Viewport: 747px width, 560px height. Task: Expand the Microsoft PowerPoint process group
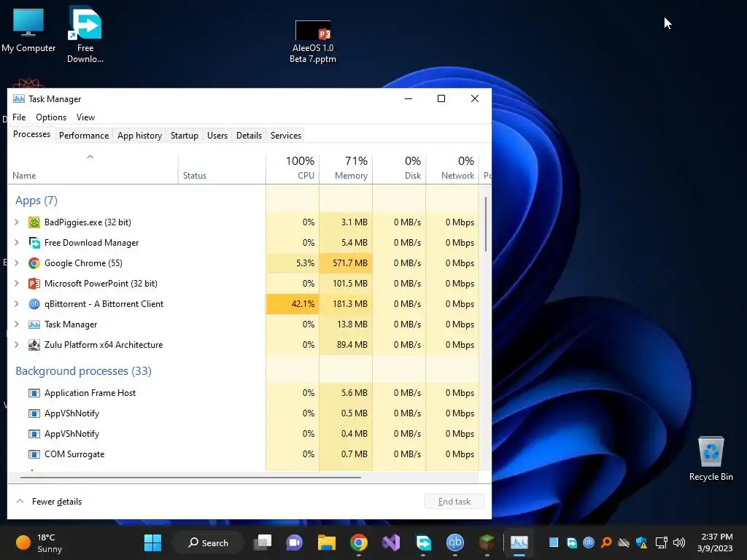17,284
